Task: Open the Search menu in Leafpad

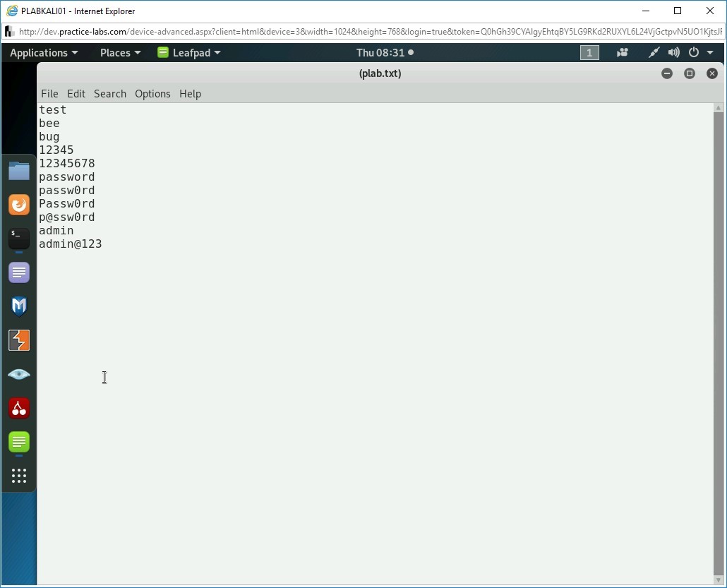Action: (x=110, y=94)
